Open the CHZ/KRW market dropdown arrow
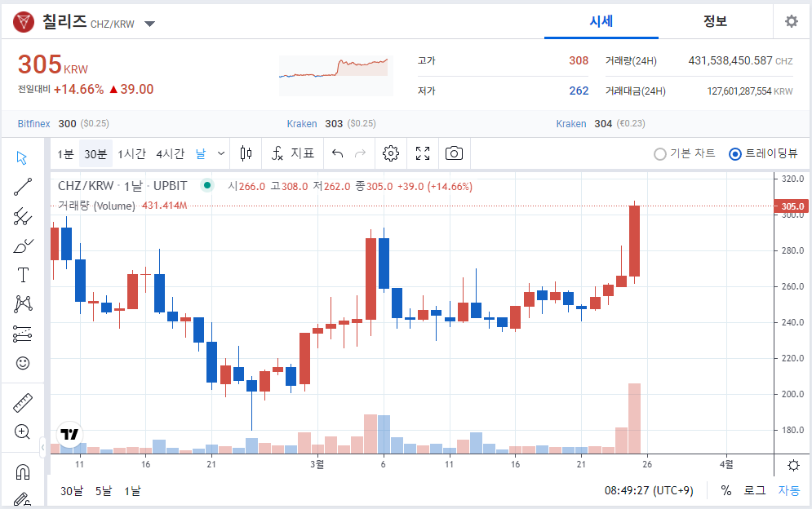The image size is (812, 509). pyautogui.click(x=149, y=24)
